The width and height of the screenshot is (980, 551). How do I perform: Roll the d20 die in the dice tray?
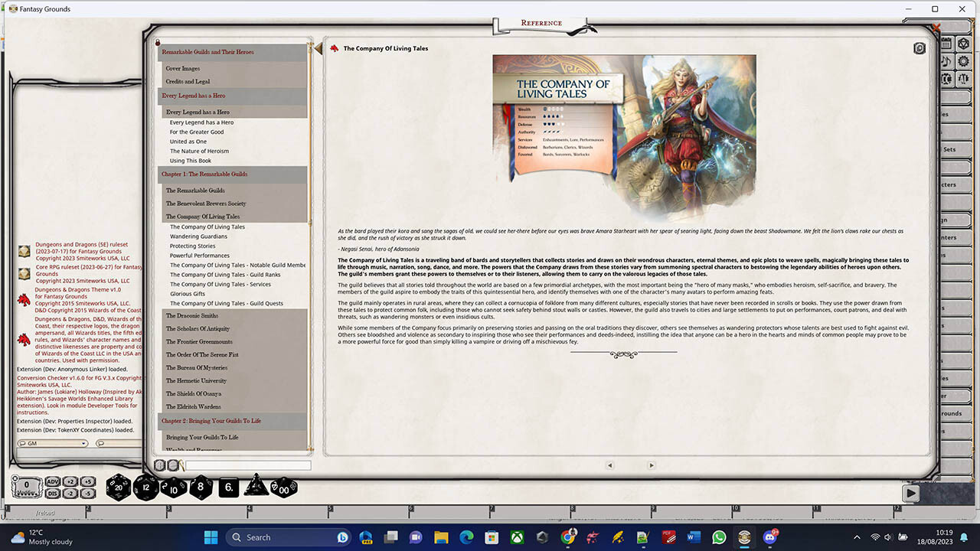coord(118,487)
